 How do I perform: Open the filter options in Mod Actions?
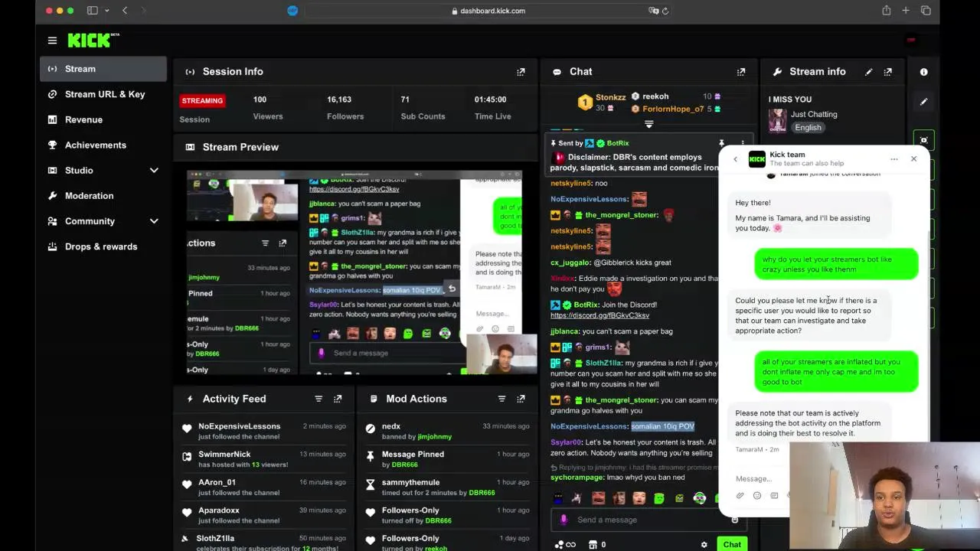(501, 399)
